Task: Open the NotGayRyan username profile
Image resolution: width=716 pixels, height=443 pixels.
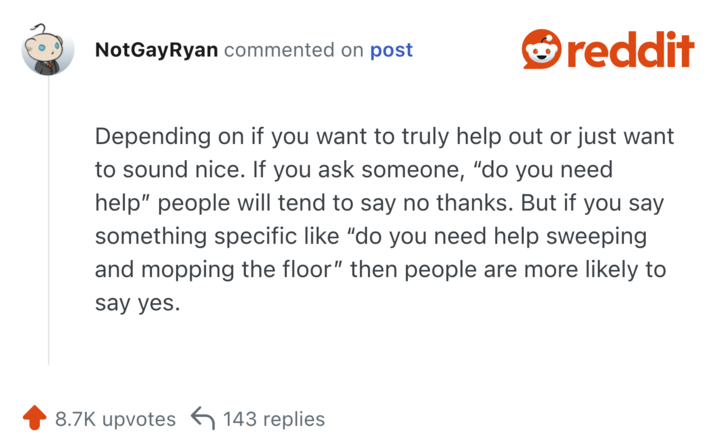Action: [x=155, y=50]
